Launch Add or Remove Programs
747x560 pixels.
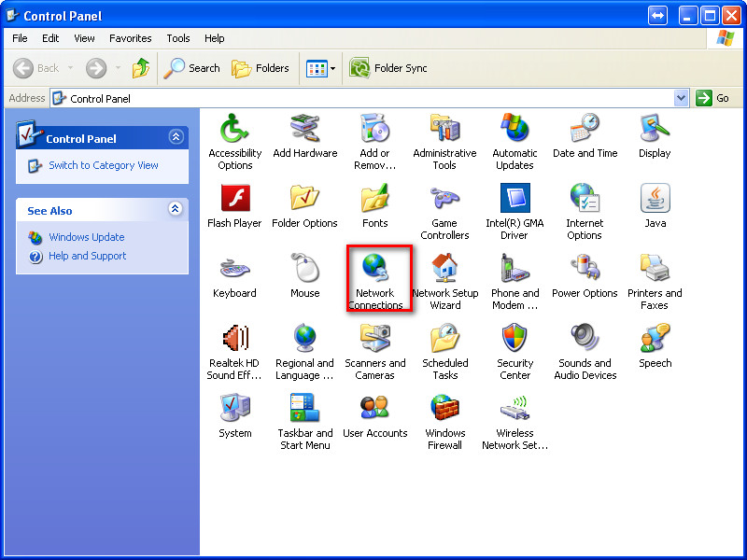(x=375, y=142)
